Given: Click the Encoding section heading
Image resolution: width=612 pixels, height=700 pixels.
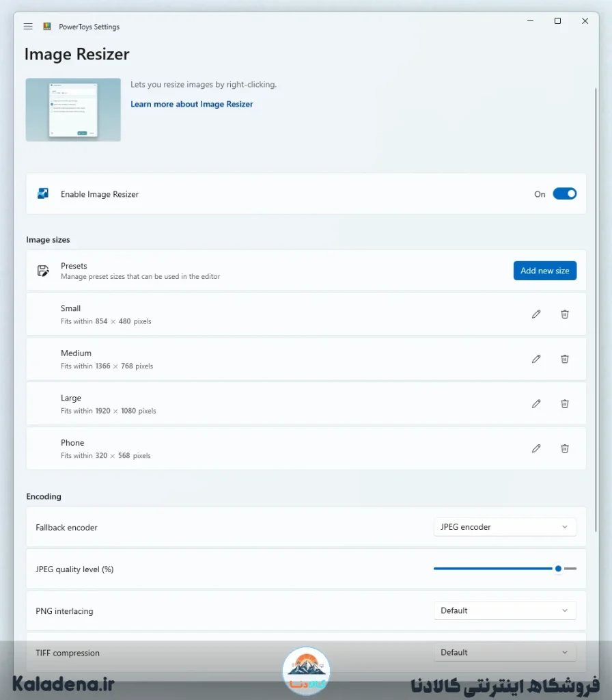Looking at the screenshot, I should point(44,496).
